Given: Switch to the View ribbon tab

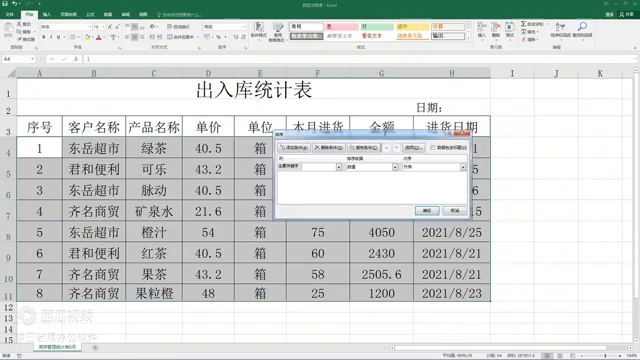Looking at the screenshot, I should [143, 15].
